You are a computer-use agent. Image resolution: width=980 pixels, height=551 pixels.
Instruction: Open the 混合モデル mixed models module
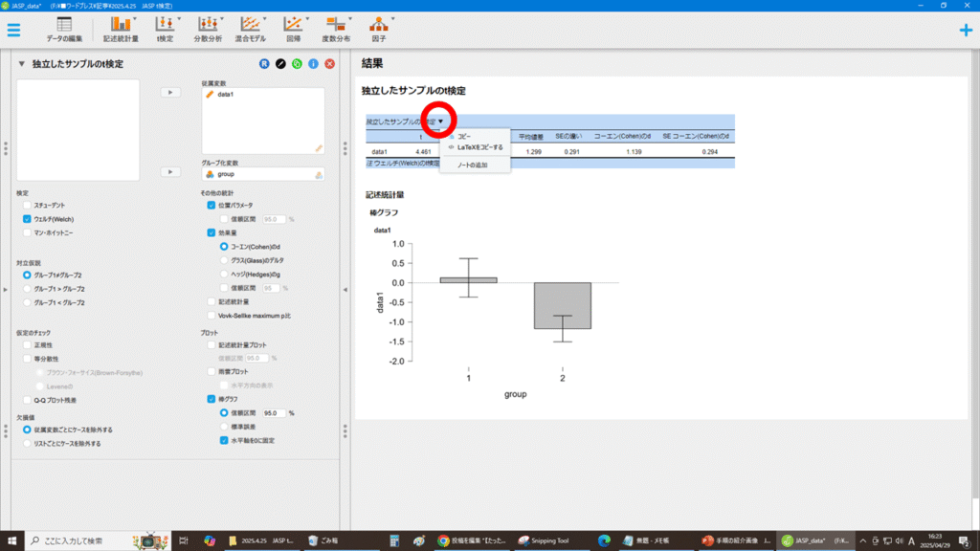click(x=250, y=30)
